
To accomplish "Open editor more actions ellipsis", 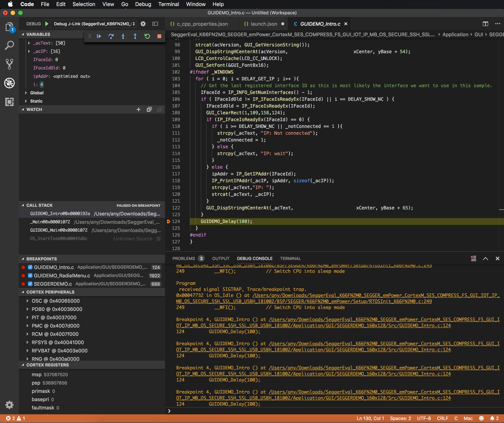I will 498,24.
